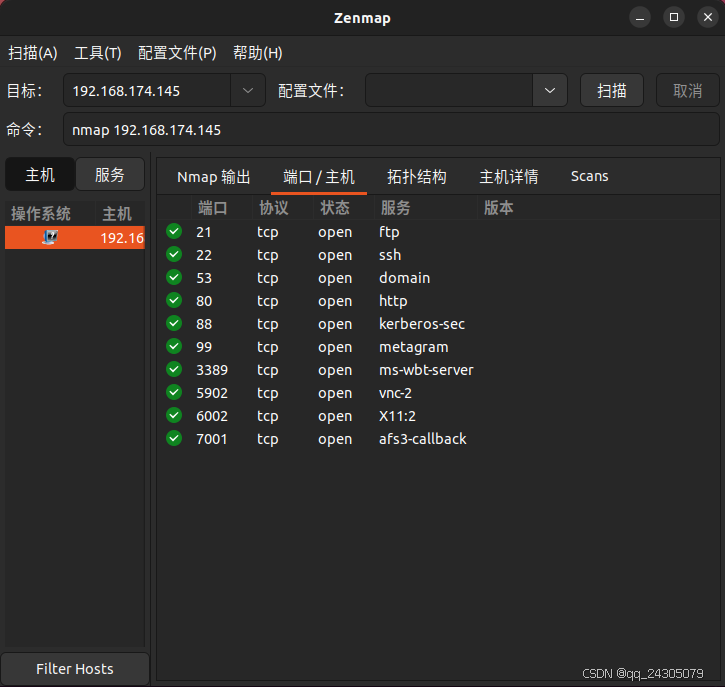Minimize the Zenmap window
Screen dimensions: 725x687
[640, 18]
